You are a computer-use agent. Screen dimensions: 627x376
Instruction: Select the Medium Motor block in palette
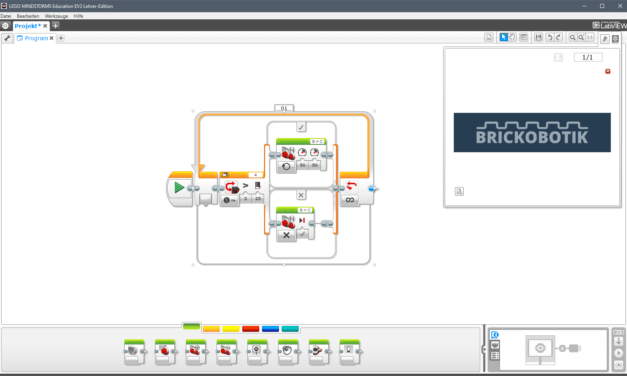134,352
